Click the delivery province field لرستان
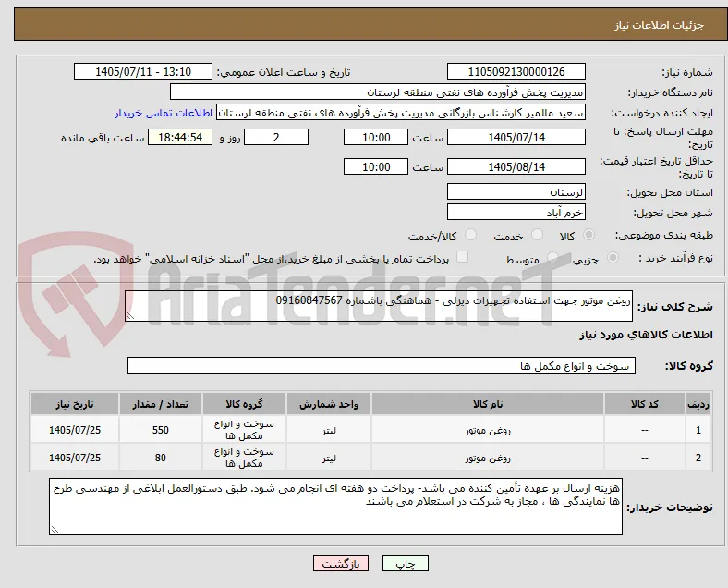Viewport: 728px width, 588px height. pos(516,191)
